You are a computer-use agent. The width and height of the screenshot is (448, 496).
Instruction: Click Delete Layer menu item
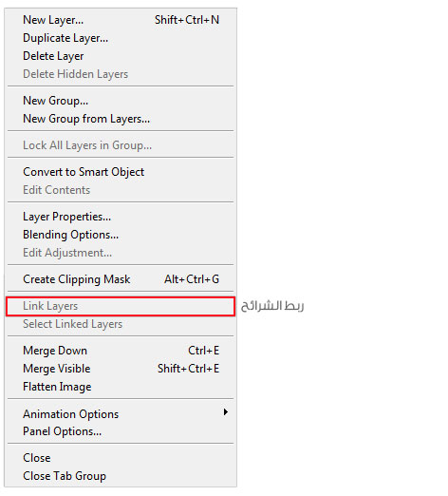click(121, 56)
